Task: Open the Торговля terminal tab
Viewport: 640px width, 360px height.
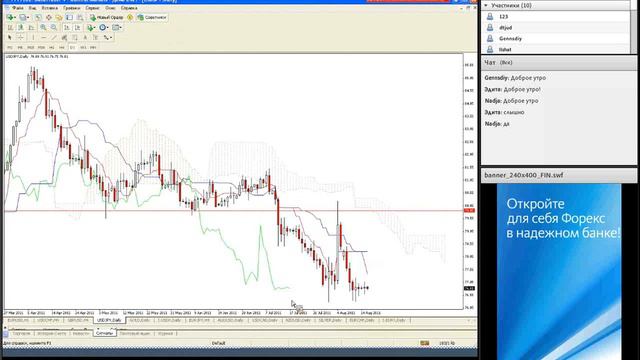Action: tap(21, 333)
